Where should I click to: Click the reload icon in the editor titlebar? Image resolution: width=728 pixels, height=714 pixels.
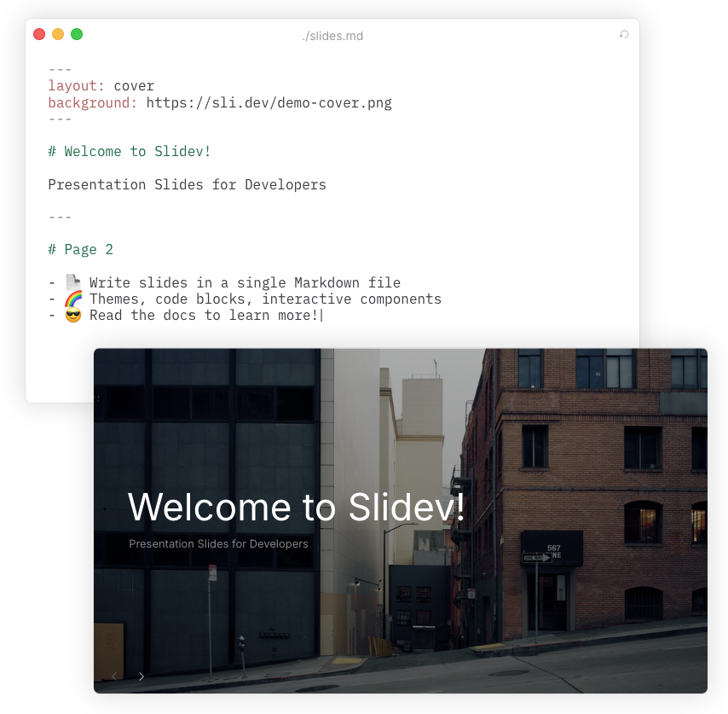624,33
